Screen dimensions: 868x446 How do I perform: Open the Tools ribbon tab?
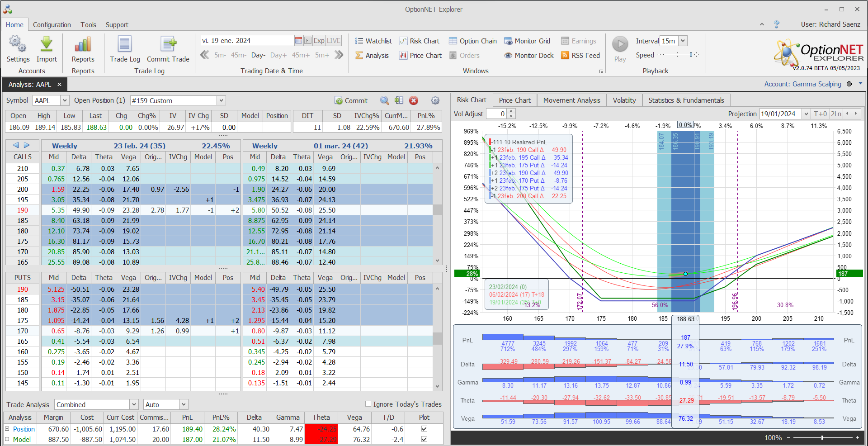[89, 25]
